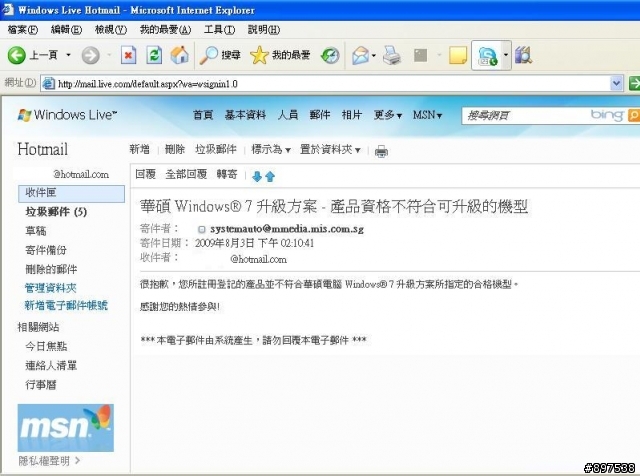Click the Go green arrow button
Screen dimensions: 640x476
634,84
